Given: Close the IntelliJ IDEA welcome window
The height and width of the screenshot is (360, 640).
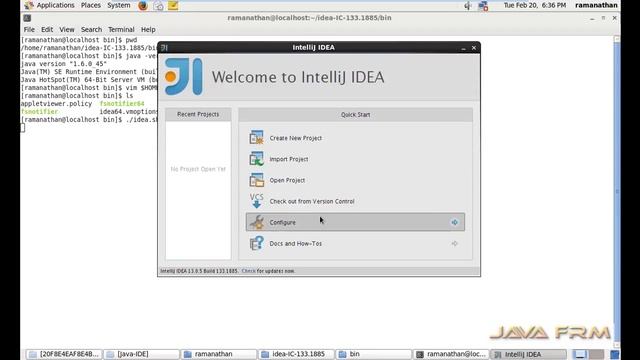Looking at the screenshot, I should 474,48.
